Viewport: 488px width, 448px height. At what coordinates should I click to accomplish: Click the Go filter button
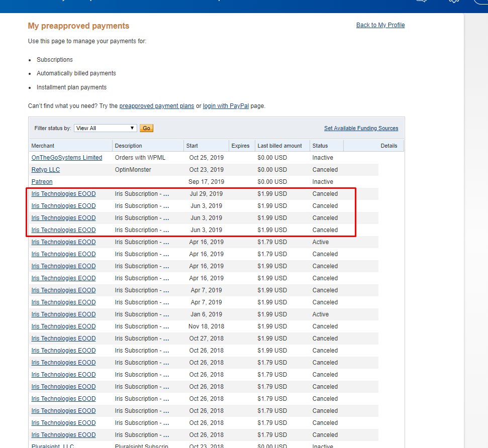[146, 128]
